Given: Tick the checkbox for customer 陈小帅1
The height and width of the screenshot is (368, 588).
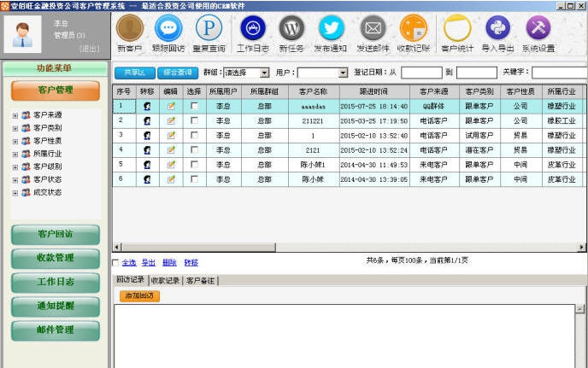Looking at the screenshot, I should (x=194, y=164).
